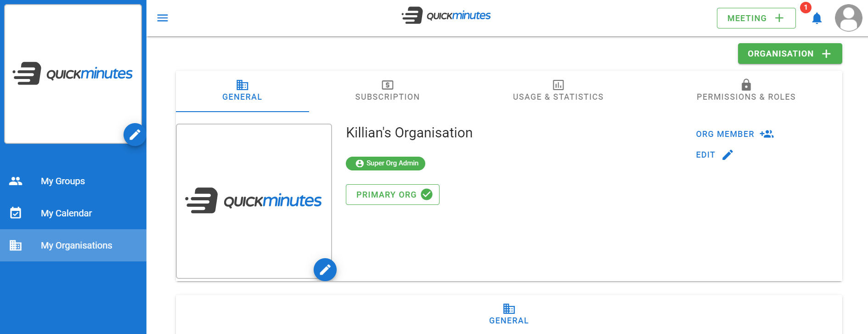
Task: Add a new organisation
Action: [790, 54]
